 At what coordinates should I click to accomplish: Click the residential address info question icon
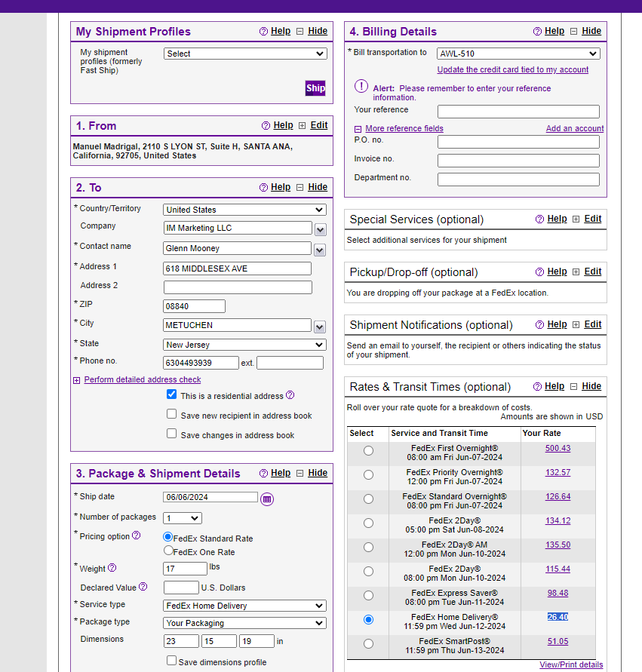290,394
